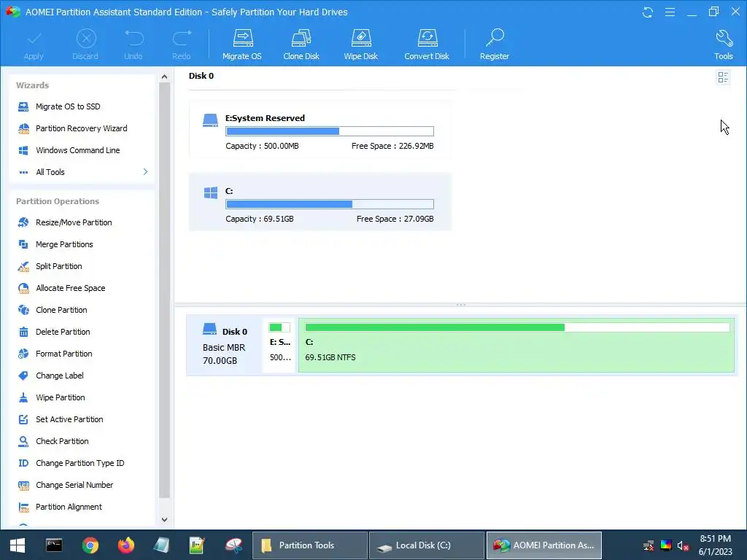The width and height of the screenshot is (747, 560).
Task: Select C: 69.51GB NTFS block in disk map
Action: pos(516,345)
